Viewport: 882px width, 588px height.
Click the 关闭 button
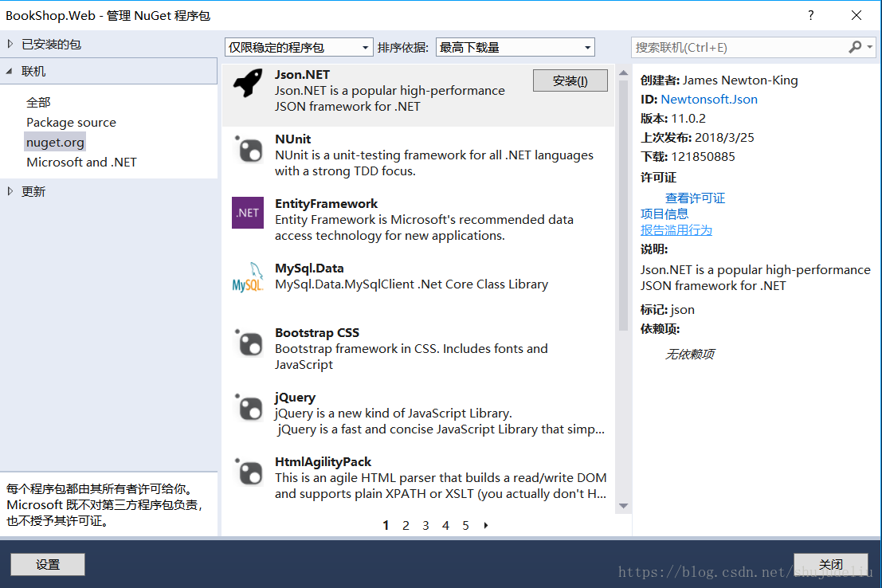[831, 564]
